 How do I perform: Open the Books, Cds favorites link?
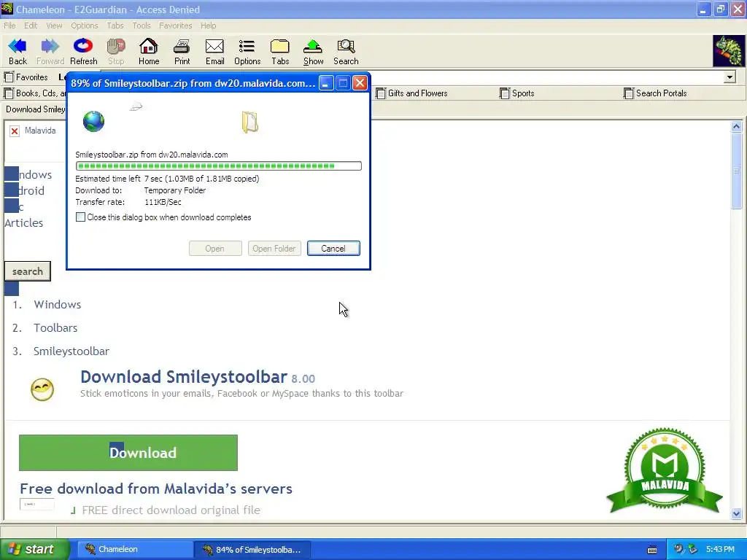34,93
